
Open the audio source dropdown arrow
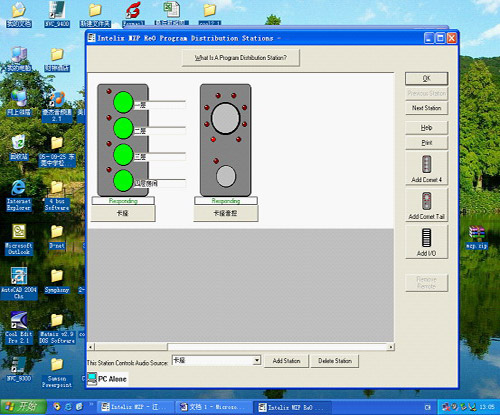point(257,360)
